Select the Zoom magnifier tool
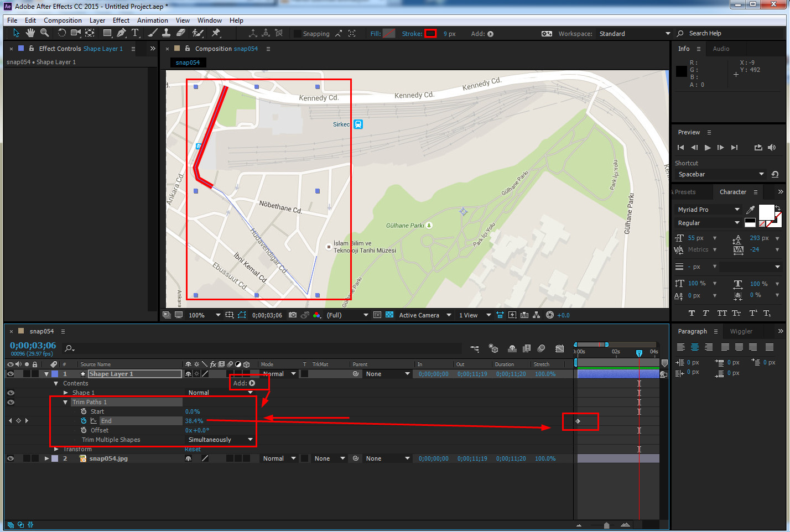This screenshot has height=532, width=790. 45,33
